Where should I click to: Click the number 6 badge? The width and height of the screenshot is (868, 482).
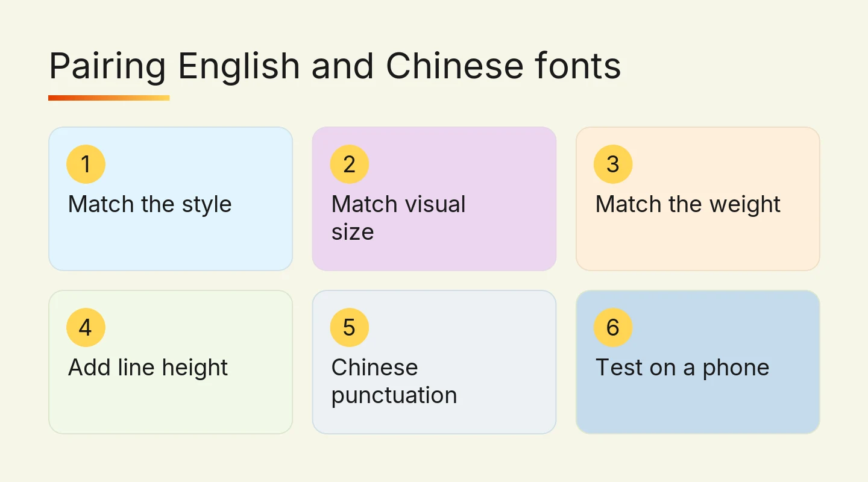(613, 327)
